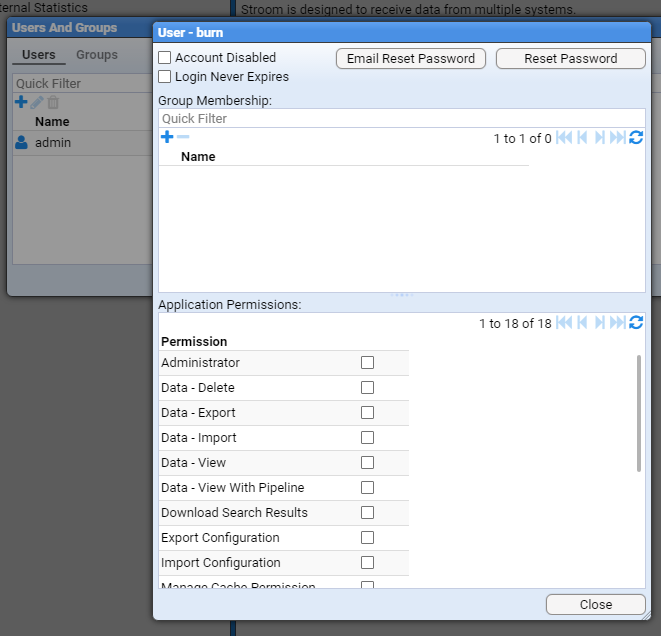Refresh the Application Permissions list
The height and width of the screenshot is (636, 661).
pos(636,322)
